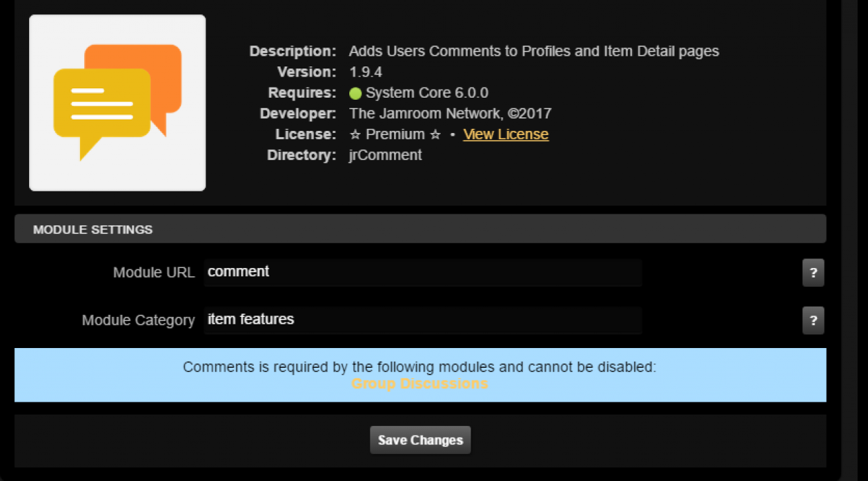This screenshot has height=481, width=868.
Task: Open the View License link
Action: [506, 134]
